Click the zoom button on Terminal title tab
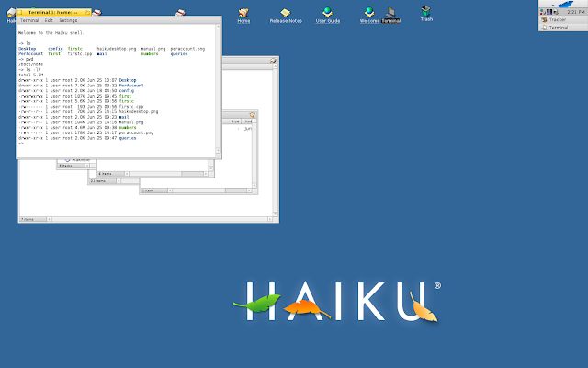 pos(86,12)
